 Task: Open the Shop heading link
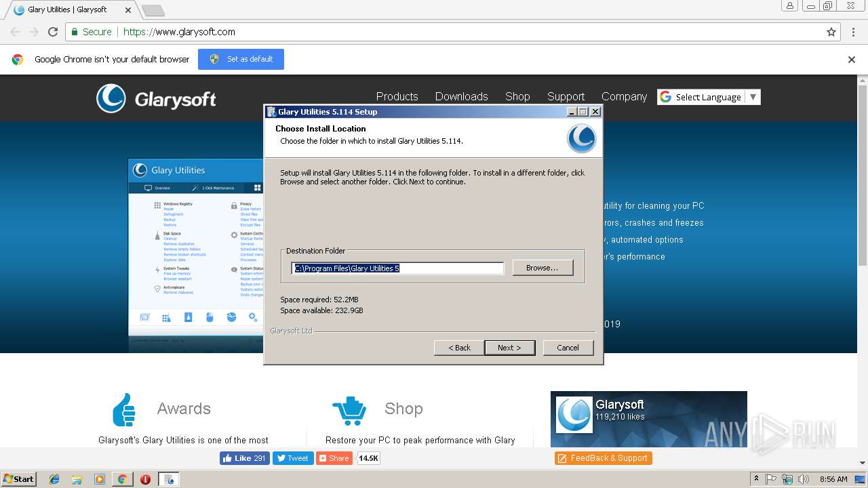point(403,409)
